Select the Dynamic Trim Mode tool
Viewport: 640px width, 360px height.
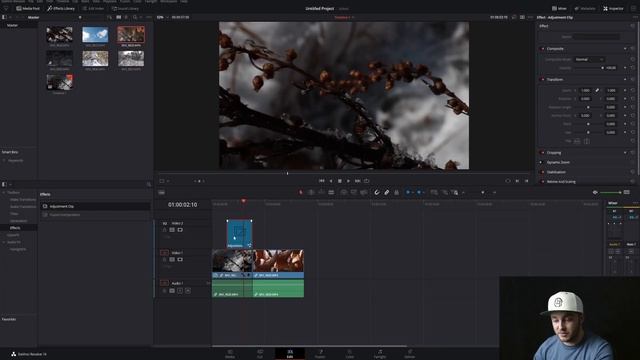click(321, 192)
